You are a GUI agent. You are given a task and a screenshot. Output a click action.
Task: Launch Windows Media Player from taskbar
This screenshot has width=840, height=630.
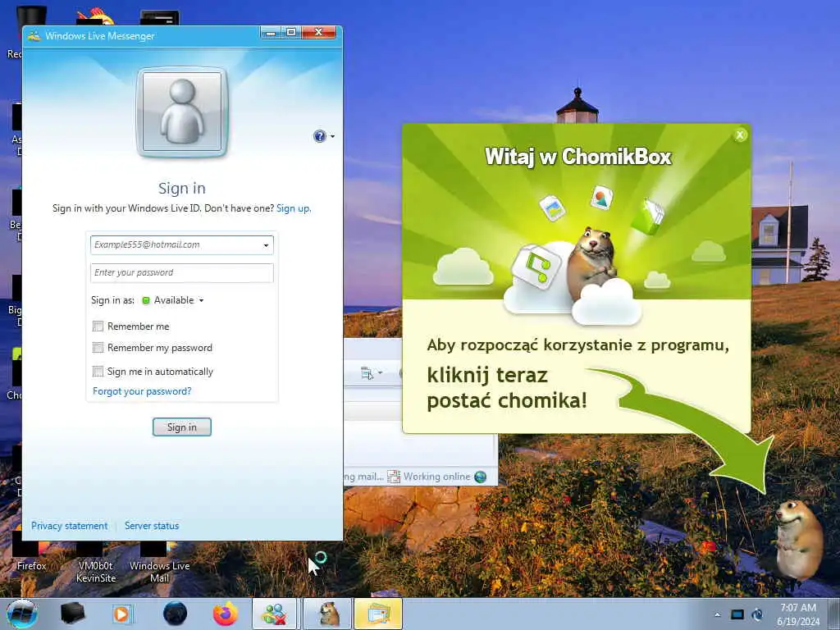click(x=122, y=614)
